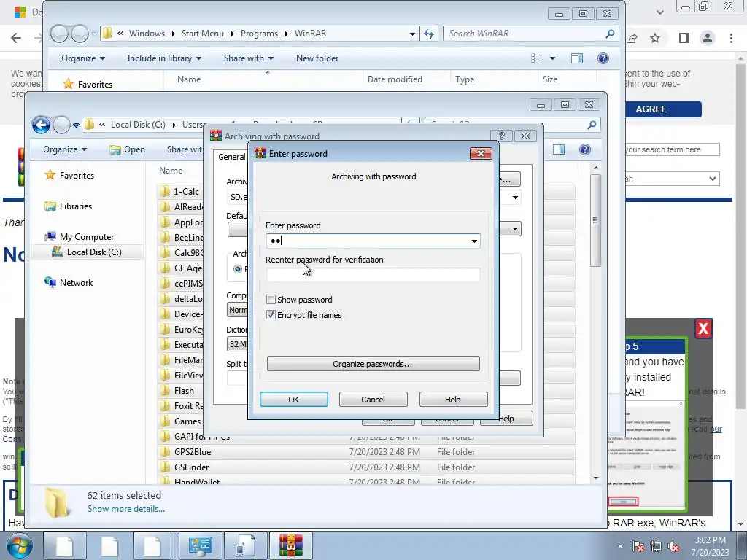Image resolution: width=747 pixels, height=560 pixels.
Task: Toggle preview pane in WinRAR folder window
Action: [577, 58]
